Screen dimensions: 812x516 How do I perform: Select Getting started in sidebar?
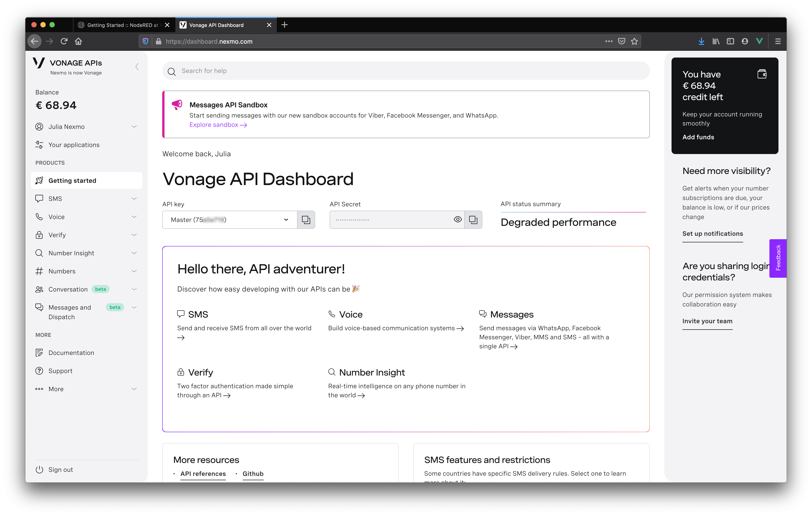(x=86, y=181)
